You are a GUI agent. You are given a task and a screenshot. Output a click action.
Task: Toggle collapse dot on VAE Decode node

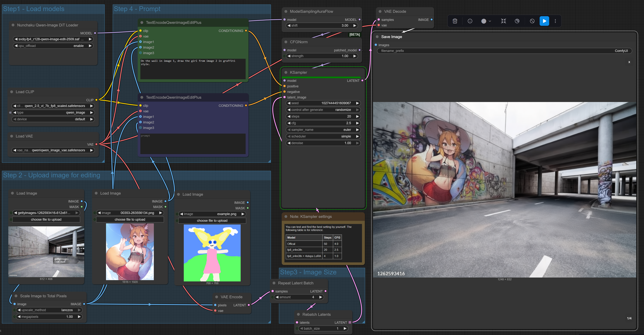(x=380, y=11)
